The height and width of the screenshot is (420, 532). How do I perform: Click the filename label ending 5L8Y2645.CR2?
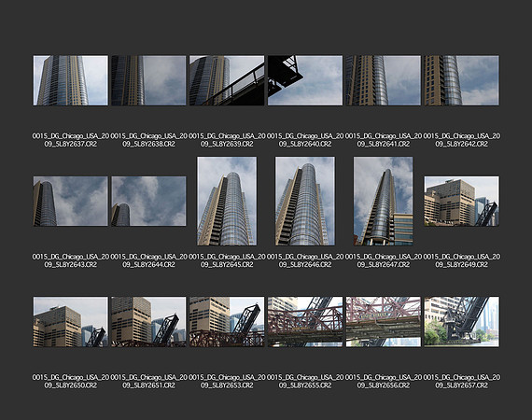tap(227, 260)
